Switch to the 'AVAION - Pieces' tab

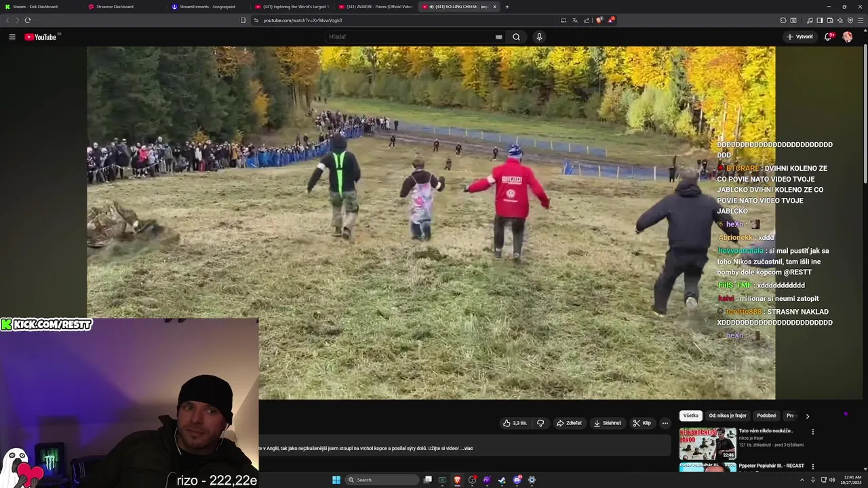point(376,7)
